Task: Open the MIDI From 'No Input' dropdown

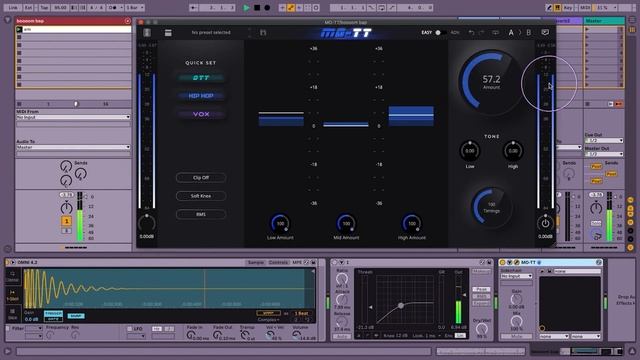Action: point(73,117)
